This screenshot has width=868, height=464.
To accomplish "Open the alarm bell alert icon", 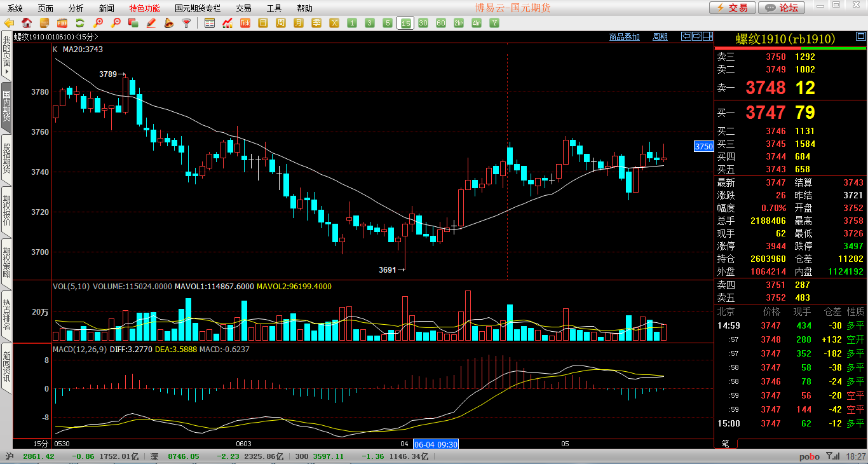I will coord(168,23).
